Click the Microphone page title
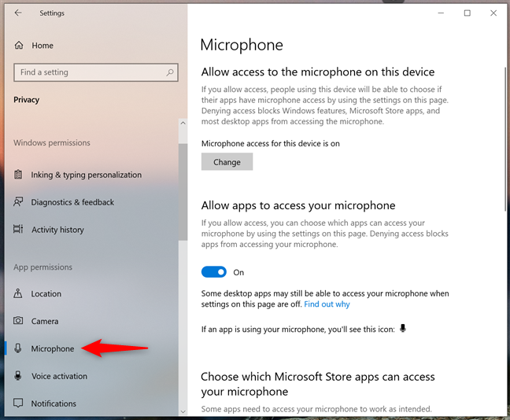Screen dimensions: 510x420 [242, 45]
